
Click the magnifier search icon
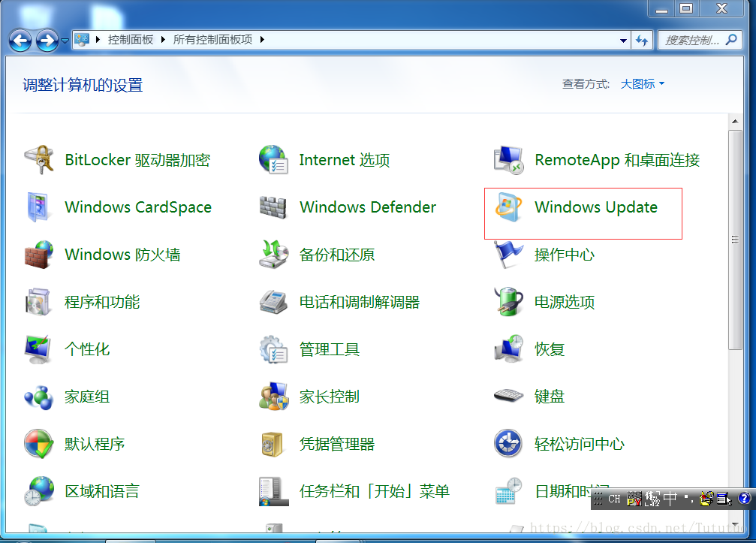tap(732, 40)
